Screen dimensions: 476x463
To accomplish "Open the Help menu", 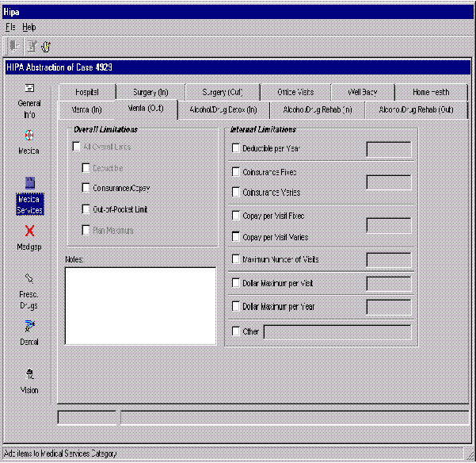I will [x=29, y=27].
